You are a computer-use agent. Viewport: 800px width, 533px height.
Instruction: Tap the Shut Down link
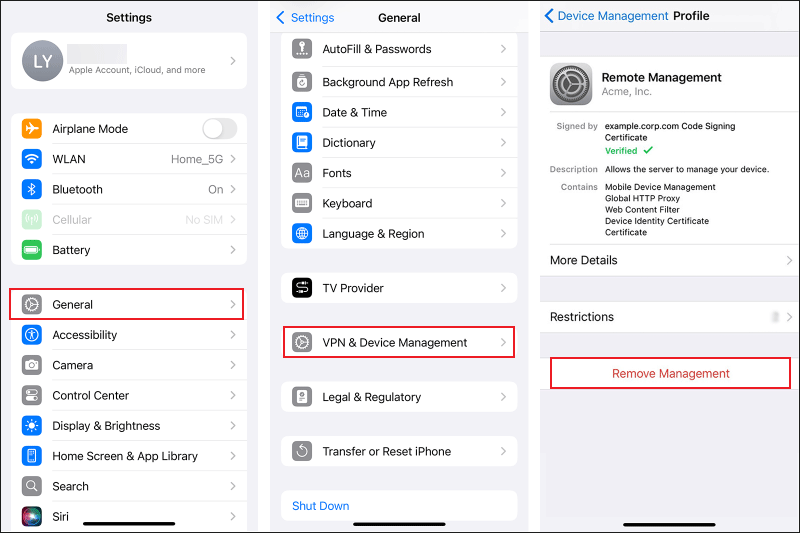click(x=320, y=505)
